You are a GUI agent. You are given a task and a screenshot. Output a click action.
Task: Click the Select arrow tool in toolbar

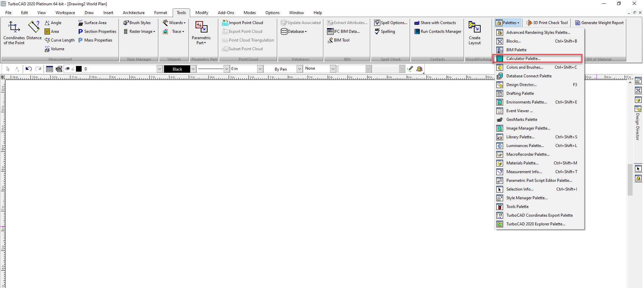8,69
